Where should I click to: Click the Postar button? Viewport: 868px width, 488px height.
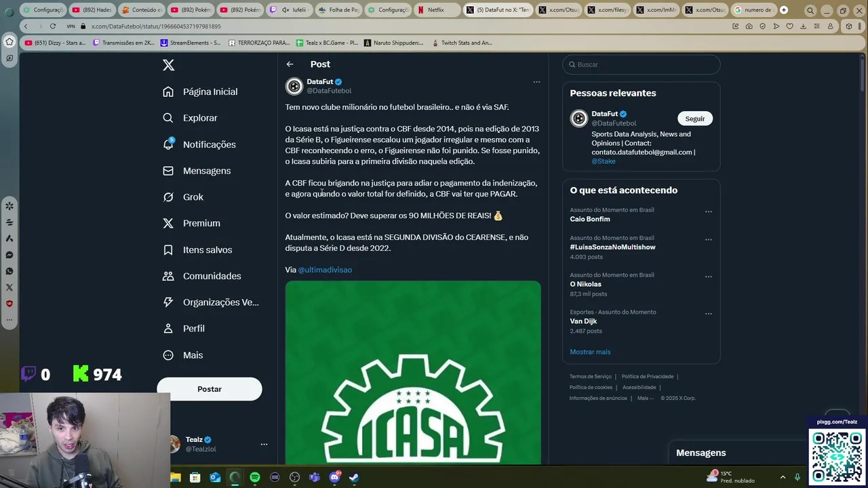(210, 389)
